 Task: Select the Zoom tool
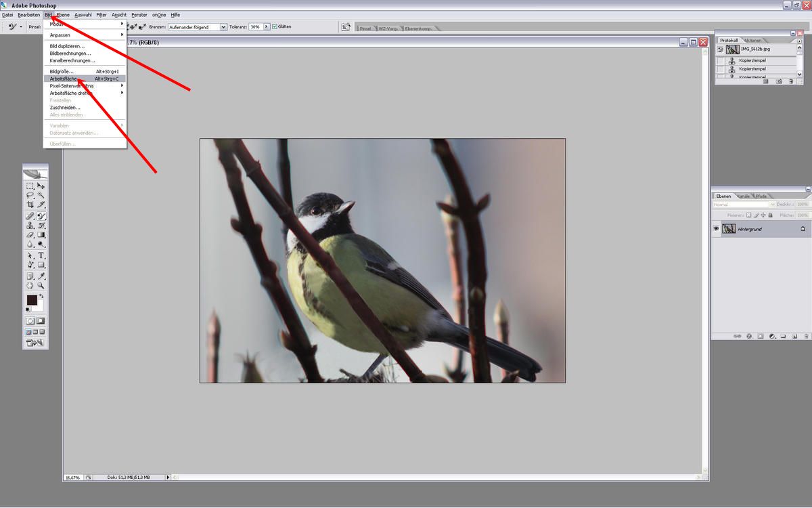tap(41, 286)
